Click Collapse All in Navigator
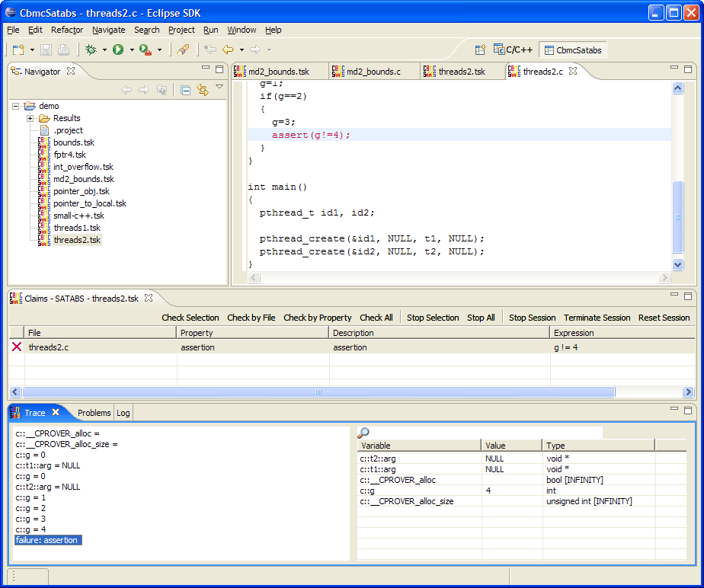The image size is (704, 588). (x=185, y=90)
